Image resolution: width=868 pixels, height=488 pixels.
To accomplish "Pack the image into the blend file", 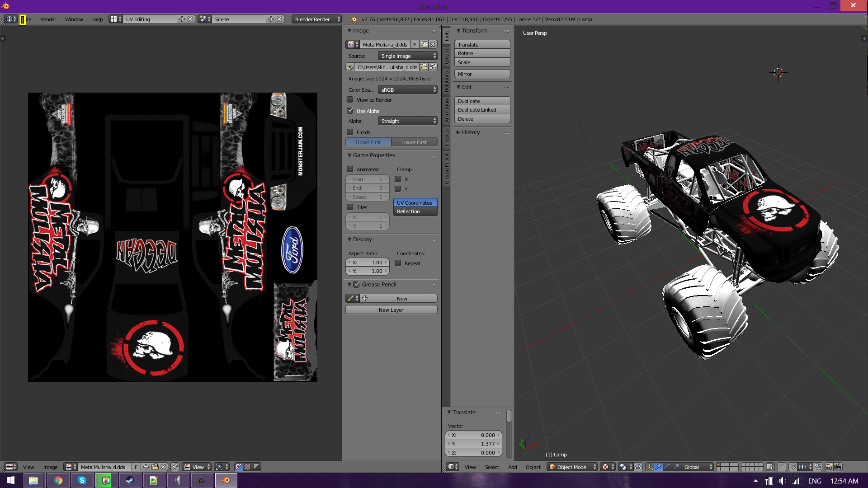I will point(350,67).
